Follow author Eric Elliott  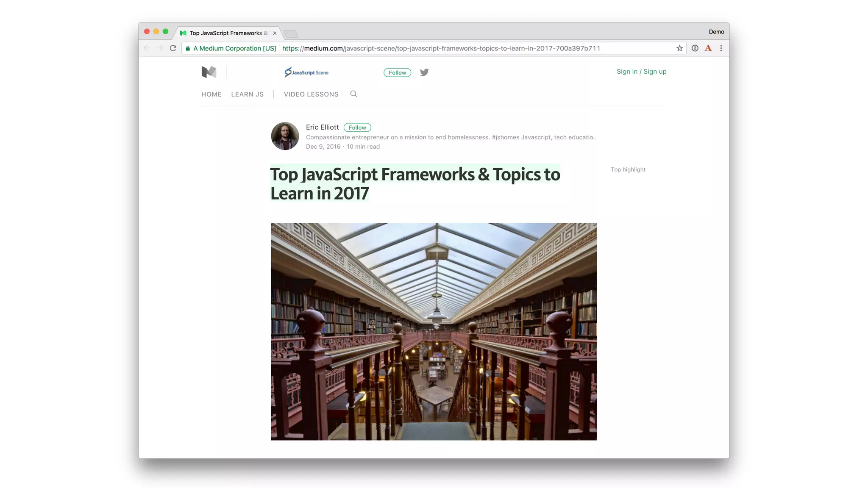point(357,128)
